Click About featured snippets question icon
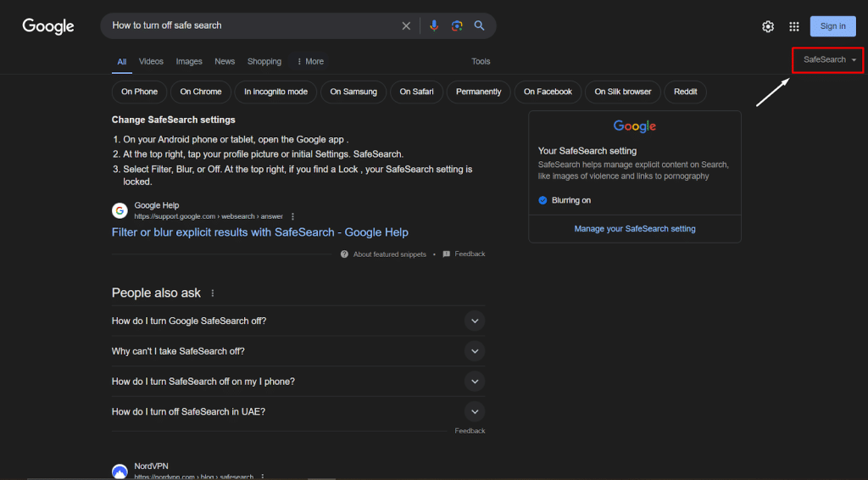Image resolution: width=868 pixels, height=480 pixels. [344, 254]
